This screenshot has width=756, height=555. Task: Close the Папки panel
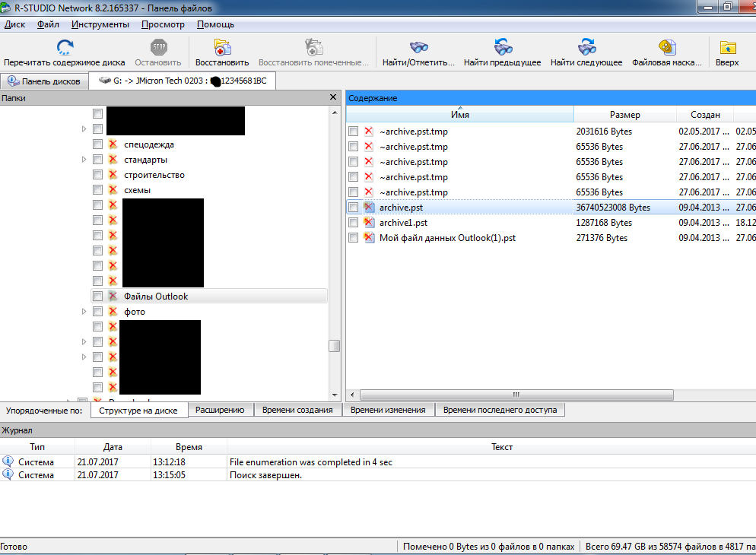332,97
